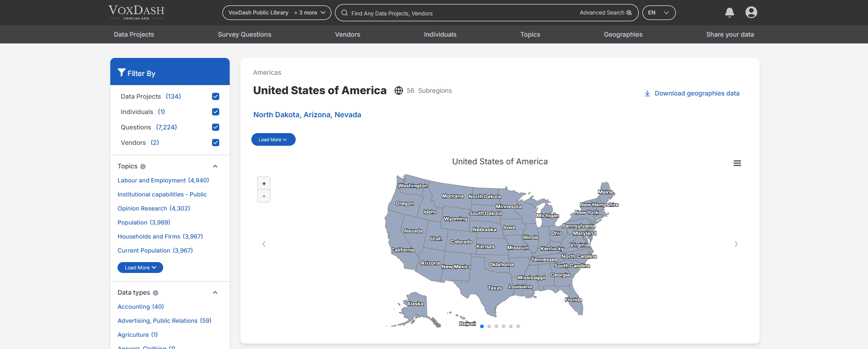Select the first carousel dot
Image resolution: width=868 pixels, height=349 pixels.
pos(482,326)
